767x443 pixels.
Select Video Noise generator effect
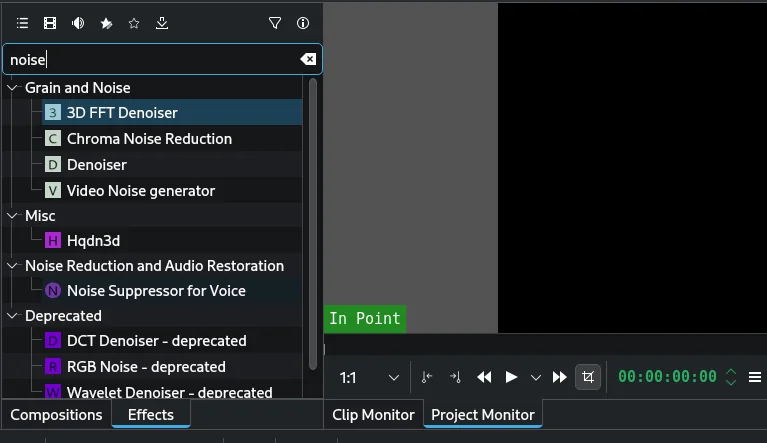172,191
